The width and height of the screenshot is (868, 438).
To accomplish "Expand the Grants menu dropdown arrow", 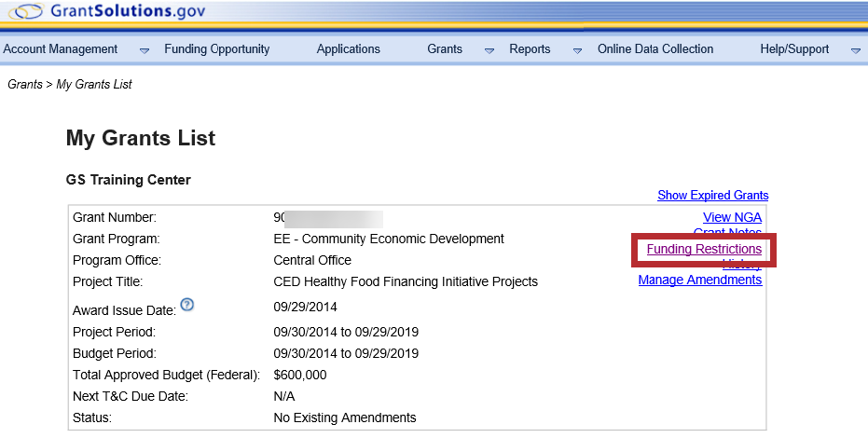I will click(x=489, y=50).
